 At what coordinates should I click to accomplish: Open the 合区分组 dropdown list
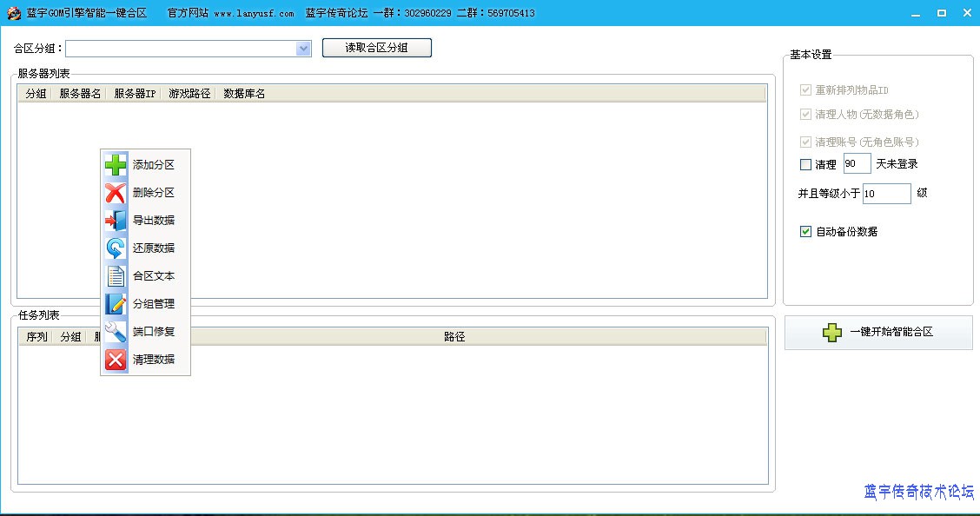[x=303, y=49]
